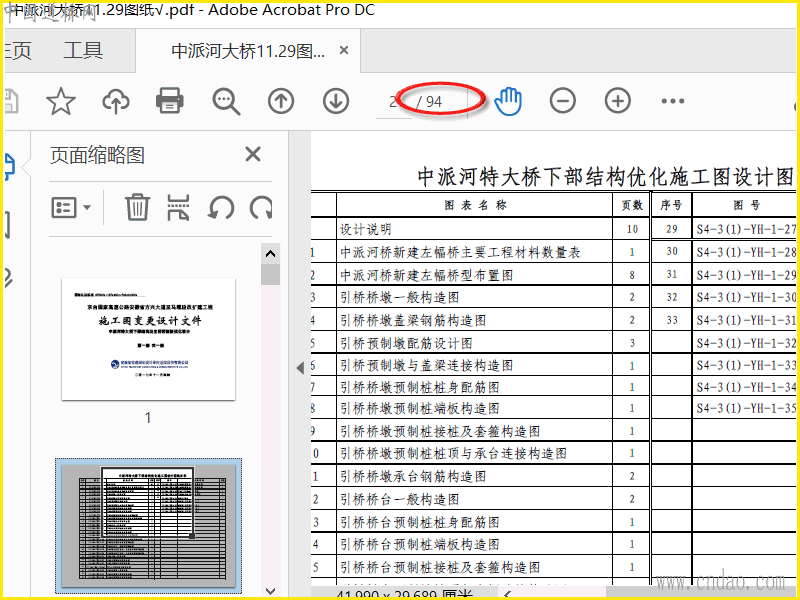The width and height of the screenshot is (800, 600).
Task: Switch to the 工具 tab
Action: coord(83,51)
